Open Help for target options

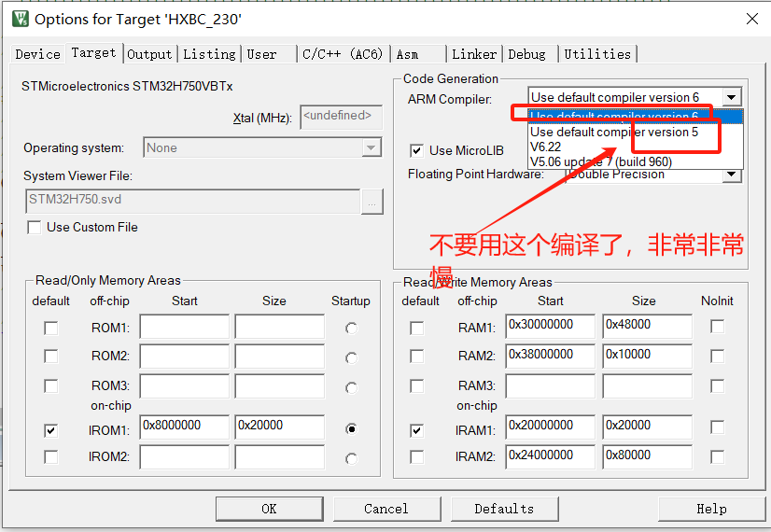coord(711,509)
